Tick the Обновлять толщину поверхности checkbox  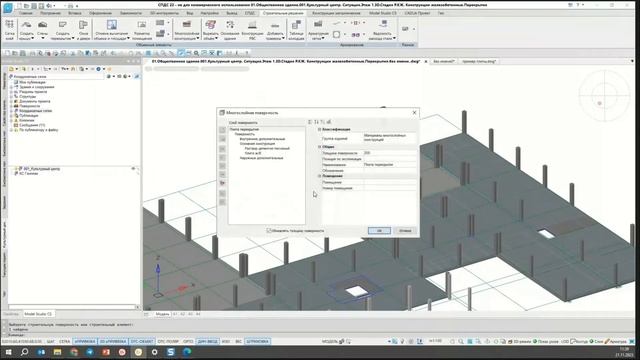pos(269,231)
